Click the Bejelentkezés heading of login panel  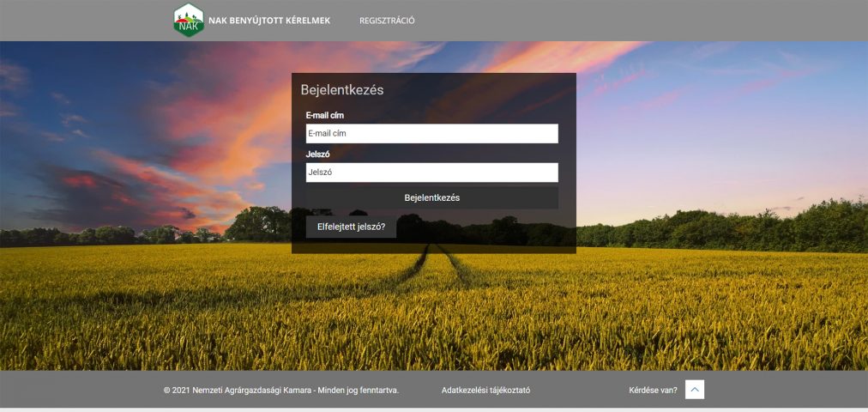(341, 89)
